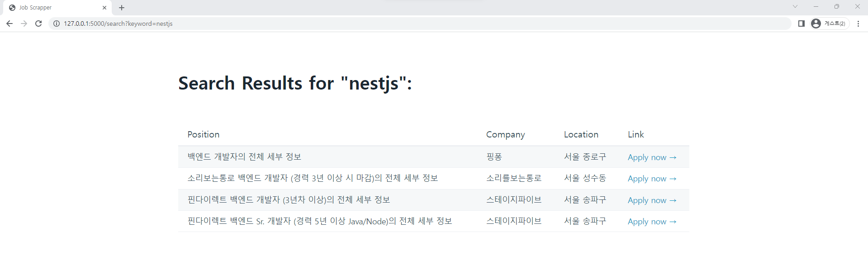Select the '핀다이렉트 백엔드 Sr. 개발자' position text
Image resolution: width=868 pixels, height=270 pixels.
320,221
